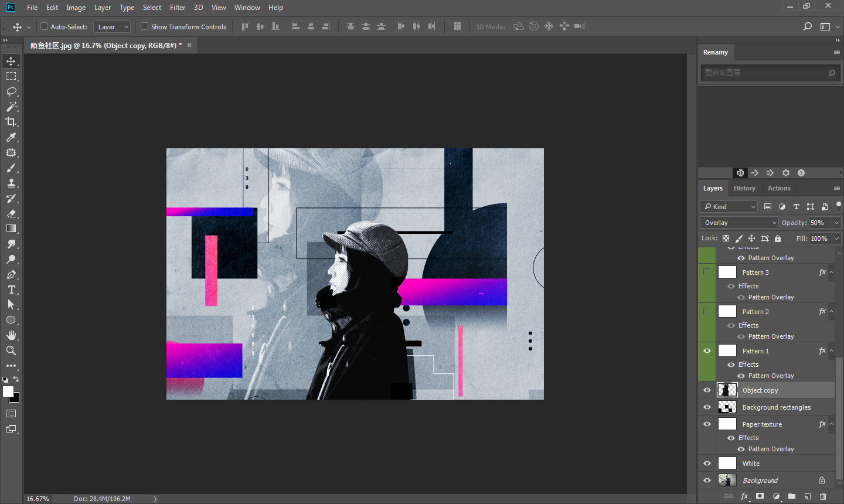Image resolution: width=844 pixels, height=504 pixels.
Task: Open the Window menu
Action: 247,8
